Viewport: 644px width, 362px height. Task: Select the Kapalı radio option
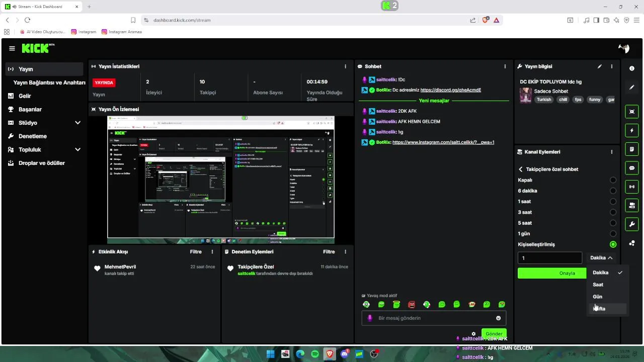pos(613,180)
